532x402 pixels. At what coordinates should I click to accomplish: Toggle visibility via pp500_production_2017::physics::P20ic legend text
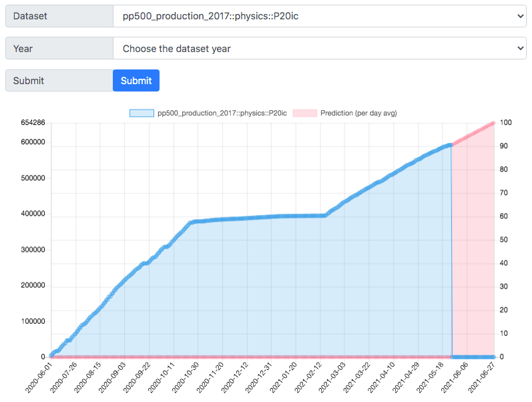pos(222,113)
